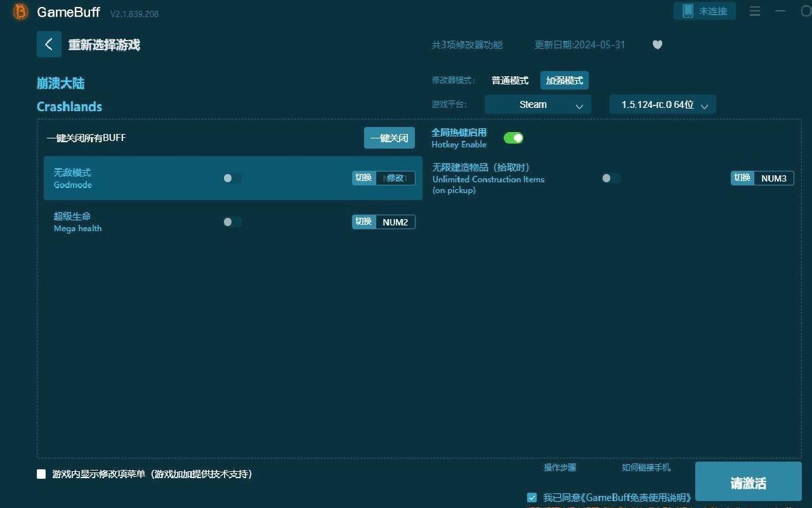The height and width of the screenshot is (508, 812).
Task: Select 加强模式 trainer mode
Action: (565, 81)
